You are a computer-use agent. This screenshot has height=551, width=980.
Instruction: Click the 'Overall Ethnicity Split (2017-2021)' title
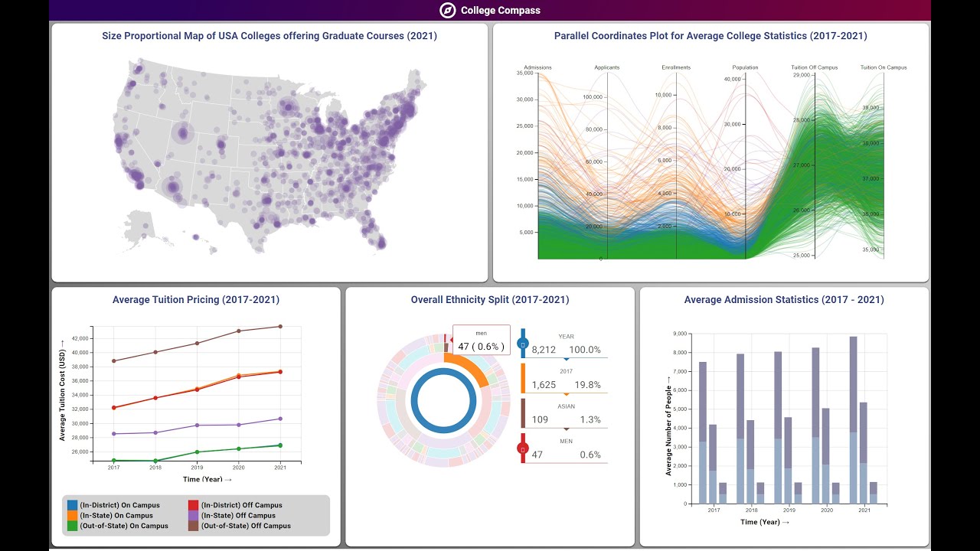click(x=490, y=300)
